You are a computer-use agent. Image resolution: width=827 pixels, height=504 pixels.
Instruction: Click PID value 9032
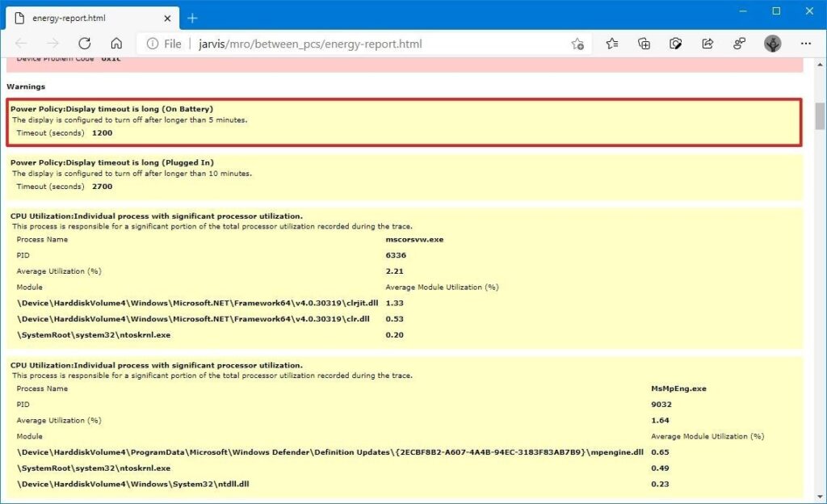pyautogui.click(x=661, y=405)
